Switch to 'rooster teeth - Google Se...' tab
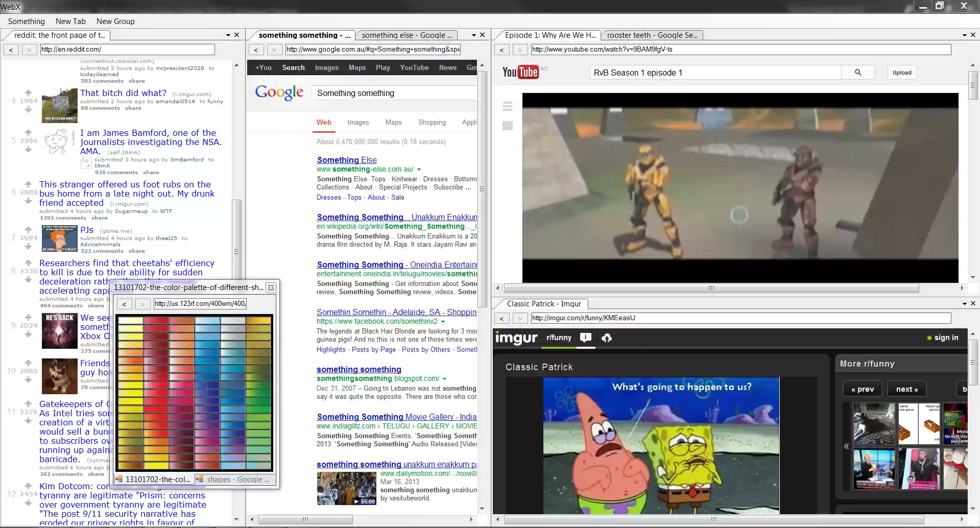Image resolution: width=980 pixels, height=528 pixels. click(652, 35)
